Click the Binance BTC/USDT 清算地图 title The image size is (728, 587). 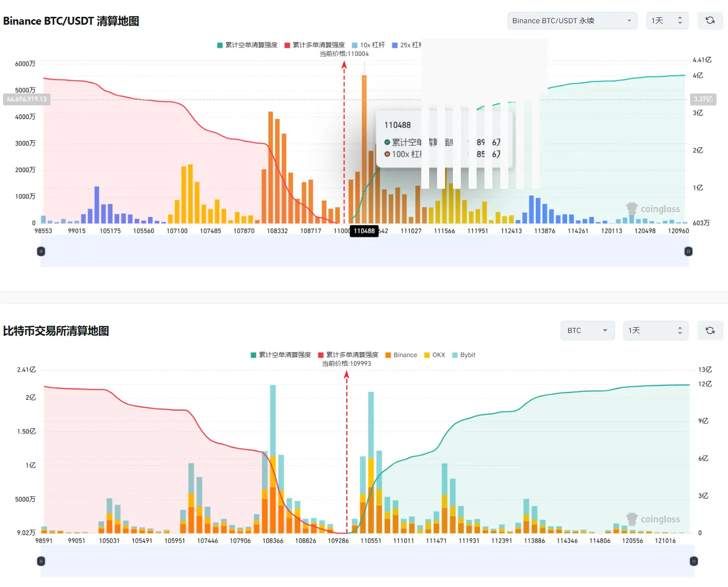tap(71, 21)
